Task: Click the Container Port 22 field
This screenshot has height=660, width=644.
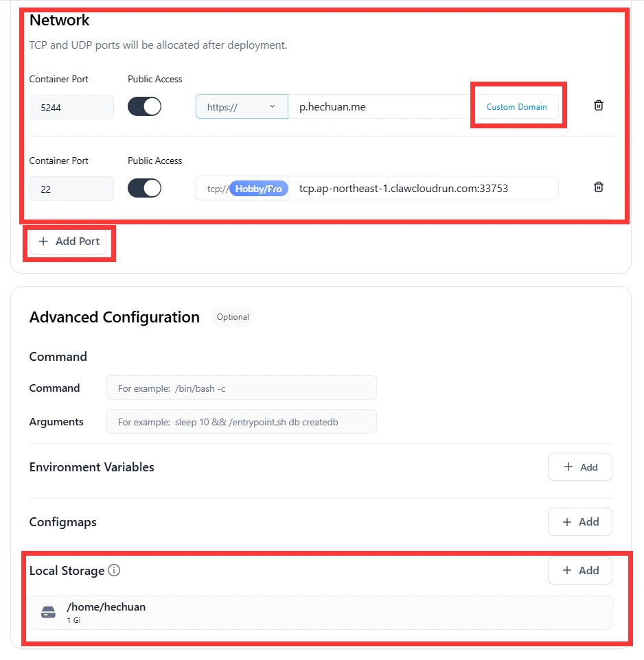Action: point(71,189)
